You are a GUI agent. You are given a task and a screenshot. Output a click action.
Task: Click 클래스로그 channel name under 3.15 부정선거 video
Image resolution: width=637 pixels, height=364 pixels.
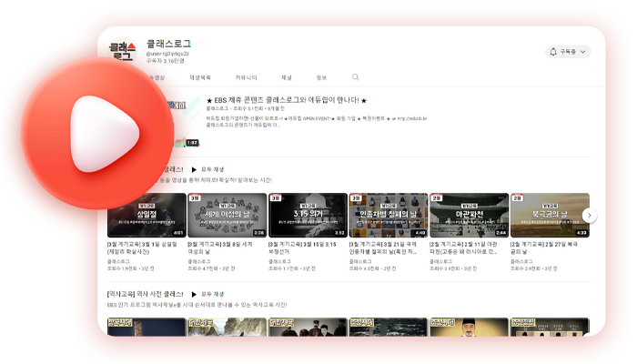coord(279,262)
